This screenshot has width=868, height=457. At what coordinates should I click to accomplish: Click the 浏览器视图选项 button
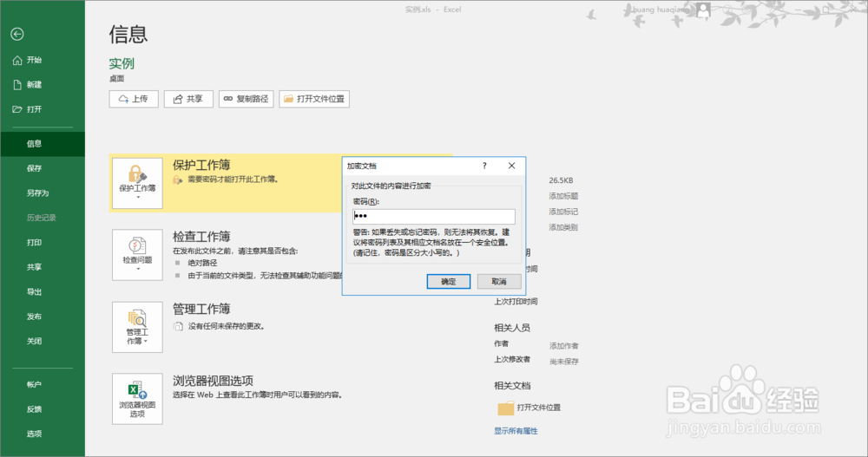(137, 399)
